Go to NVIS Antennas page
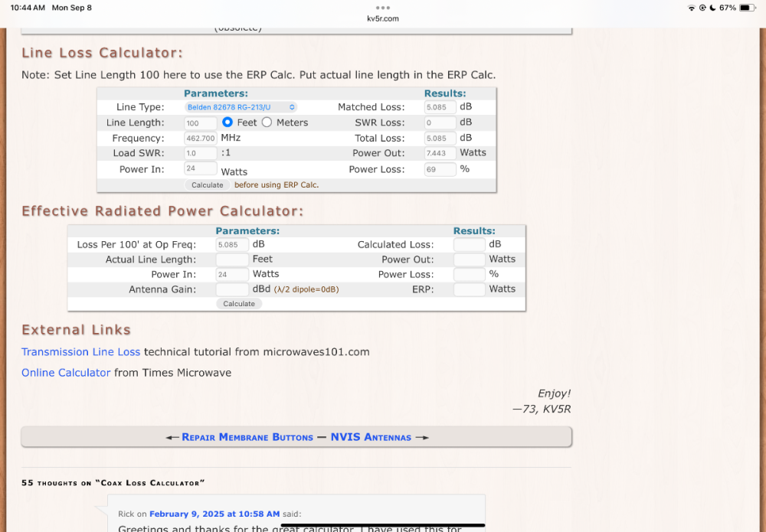The height and width of the screenshot is (532, 766). pos(371,437)
